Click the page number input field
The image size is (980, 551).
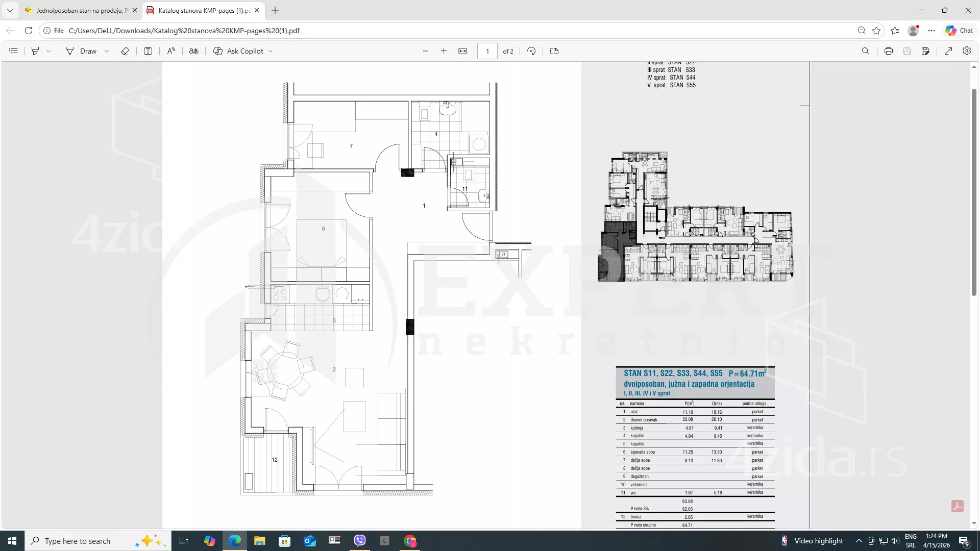click(487, 51)
